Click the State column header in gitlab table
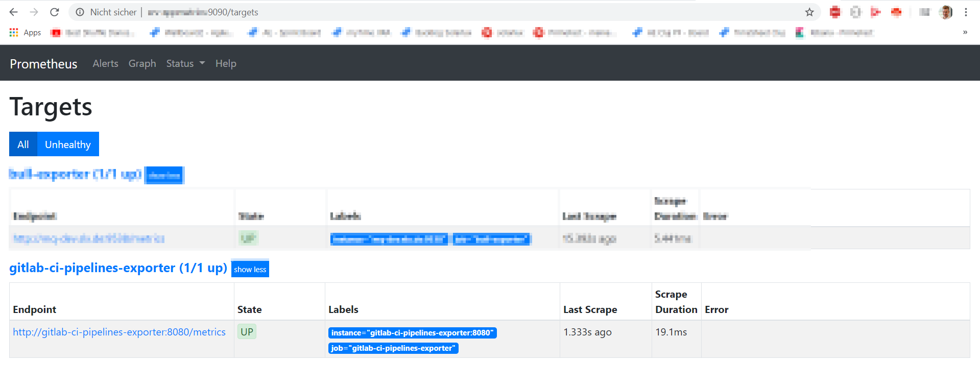This screenshot has height=386, width=980. [249, 309]
